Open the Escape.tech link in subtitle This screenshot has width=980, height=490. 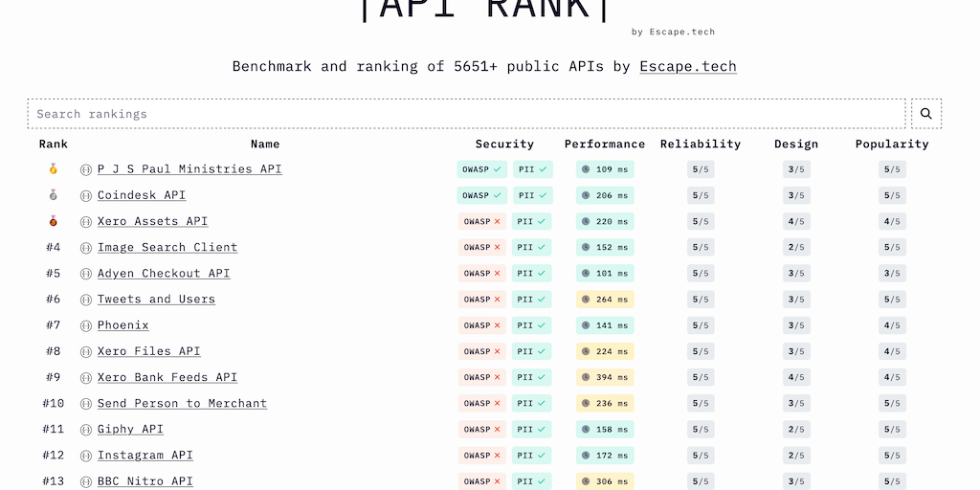pyautogui.click(x=688, y=66)
